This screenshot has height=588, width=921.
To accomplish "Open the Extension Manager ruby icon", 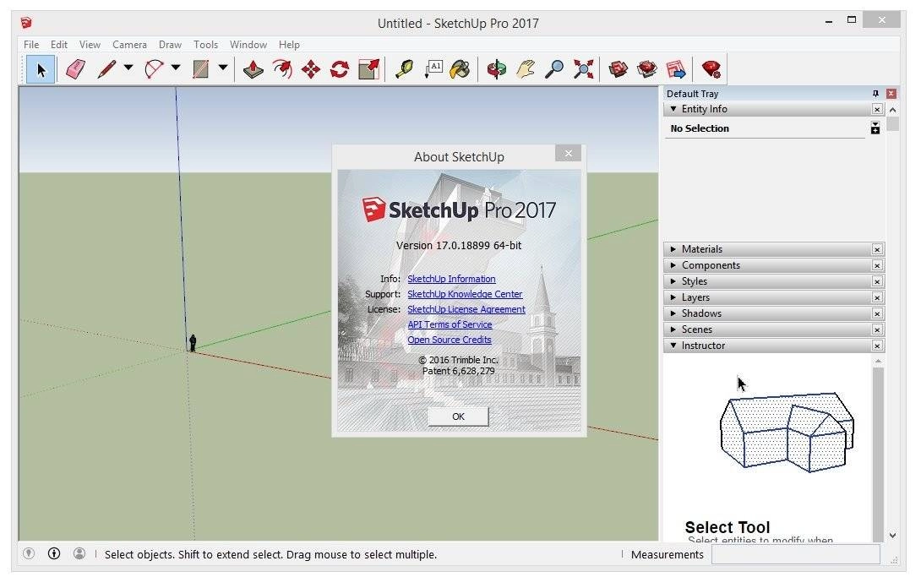I will (x=711, y=70).
